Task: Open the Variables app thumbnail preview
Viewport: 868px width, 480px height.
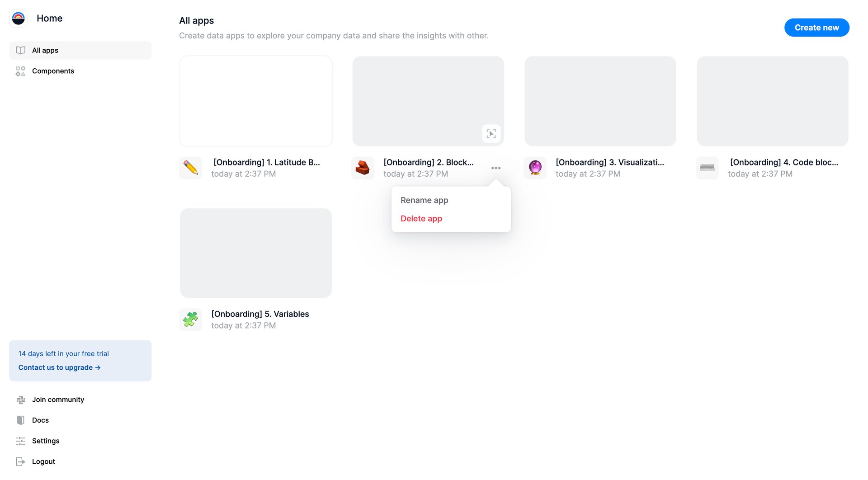Action: click(x=255, y=253)
